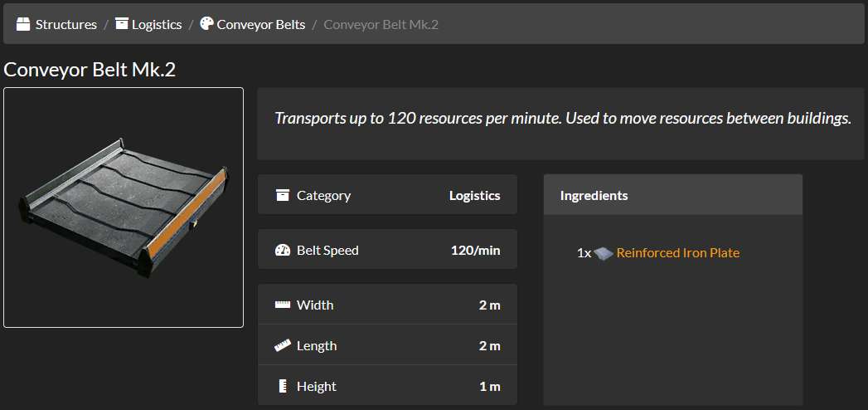Click the current Conveyor Belt Mk.2 breadcrumb
The height and width of the screenshot is (410, 868).
point(381,25)
